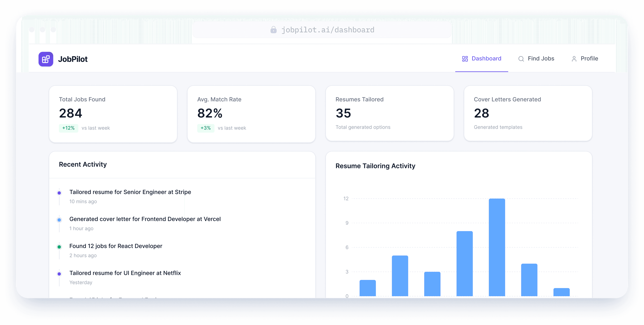Click the jobpilot.ai/dashboard address field
Viewport: 644px width, 325px height.
322,30
